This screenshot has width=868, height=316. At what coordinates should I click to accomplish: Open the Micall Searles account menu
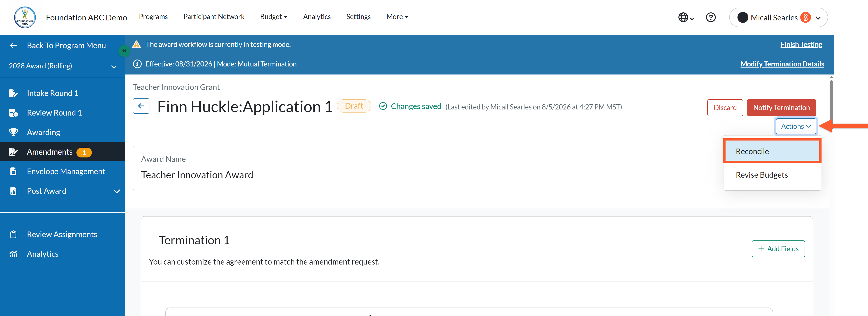coord(778,18)
